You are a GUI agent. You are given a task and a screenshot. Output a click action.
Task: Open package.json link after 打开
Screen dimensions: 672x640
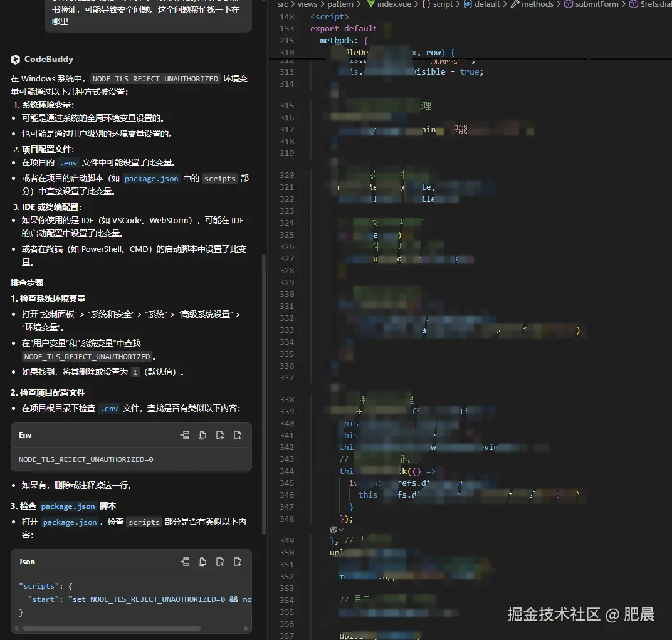pos(70,522)
